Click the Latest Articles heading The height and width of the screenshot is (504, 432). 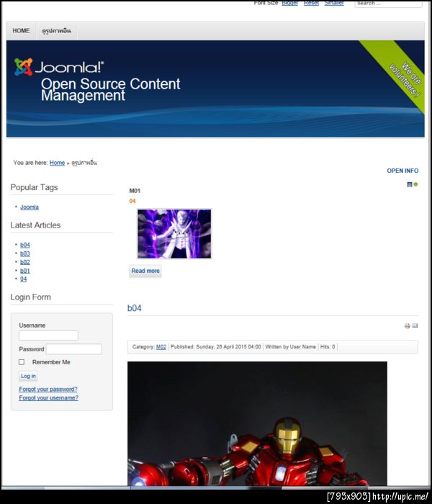pos(35,225)
